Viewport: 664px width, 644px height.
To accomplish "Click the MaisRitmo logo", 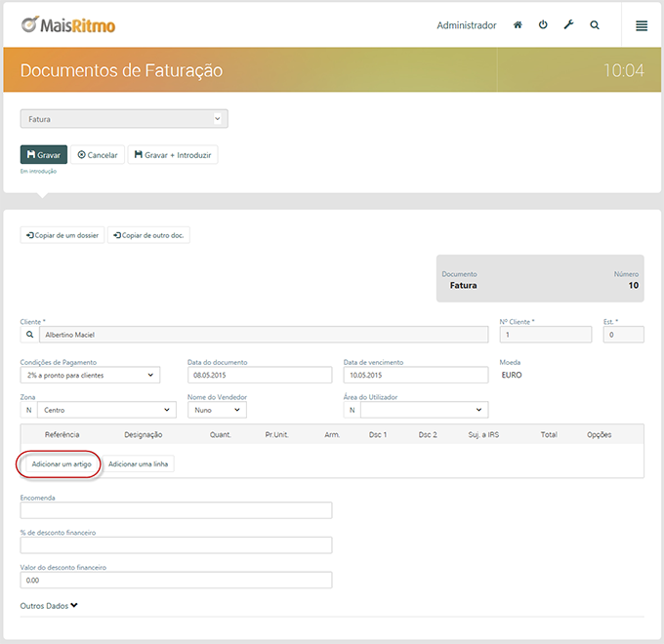I will pyautogui.click(x=68, y=25).
